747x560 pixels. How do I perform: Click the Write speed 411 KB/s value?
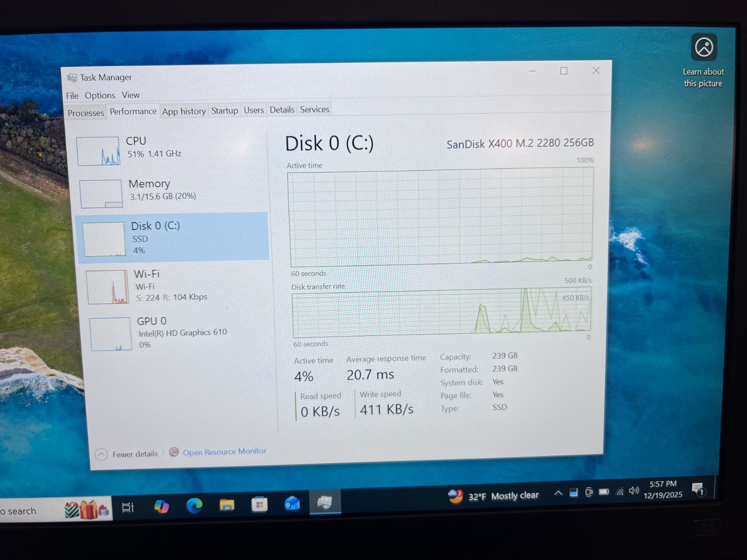[x=387, y=410]
